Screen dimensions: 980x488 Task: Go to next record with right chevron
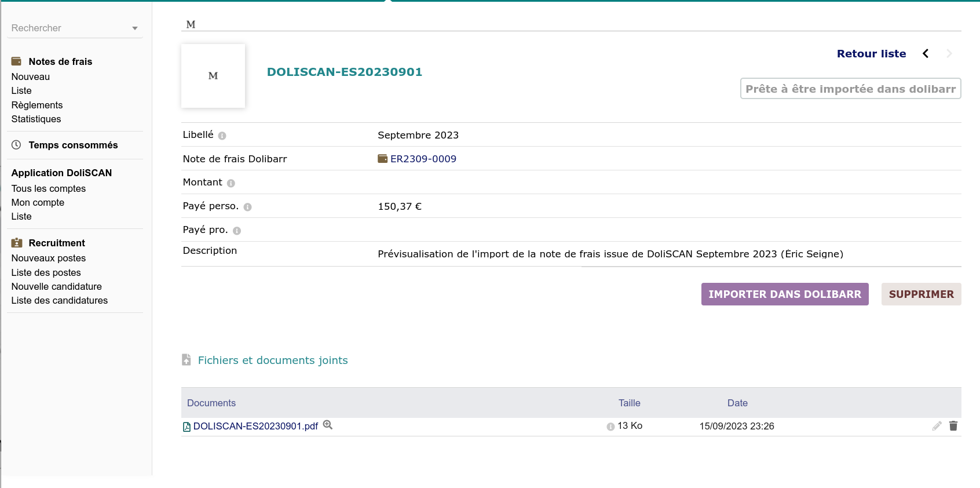[949, 53]
